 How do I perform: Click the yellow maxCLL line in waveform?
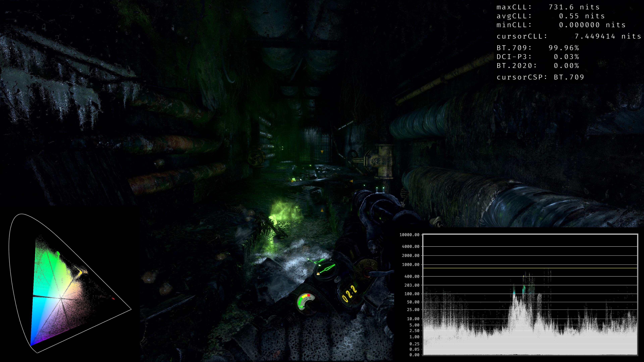point(530,268)
